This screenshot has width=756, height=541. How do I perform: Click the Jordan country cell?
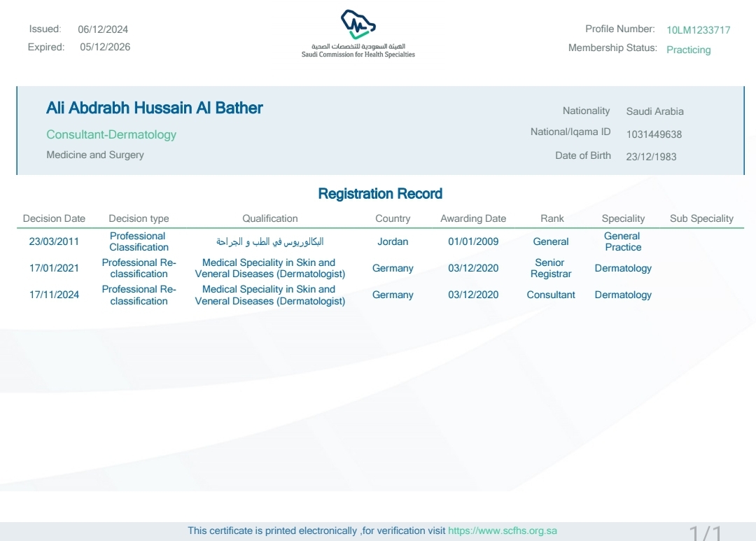[x=393, y=241]
